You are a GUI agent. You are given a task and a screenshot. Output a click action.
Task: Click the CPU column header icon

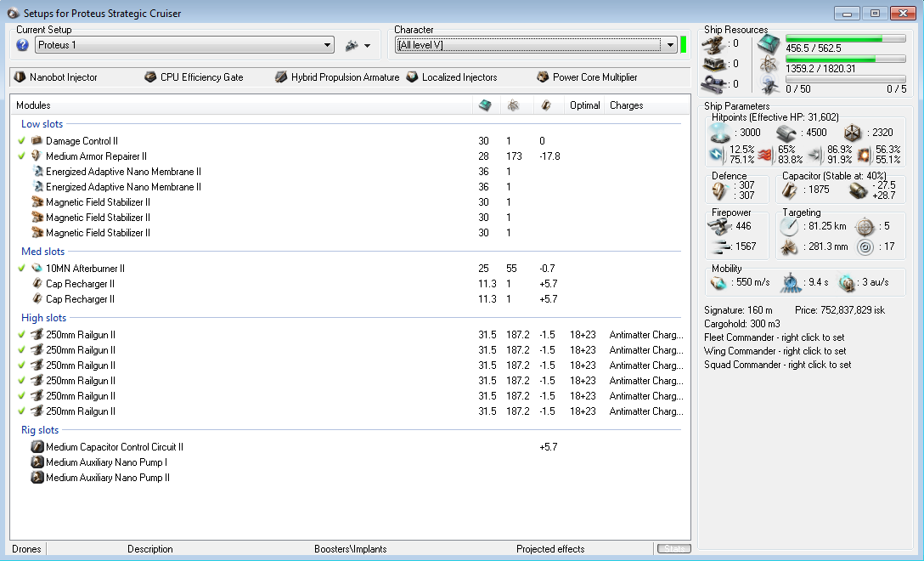pyautogui.click(x=485, y=105)
